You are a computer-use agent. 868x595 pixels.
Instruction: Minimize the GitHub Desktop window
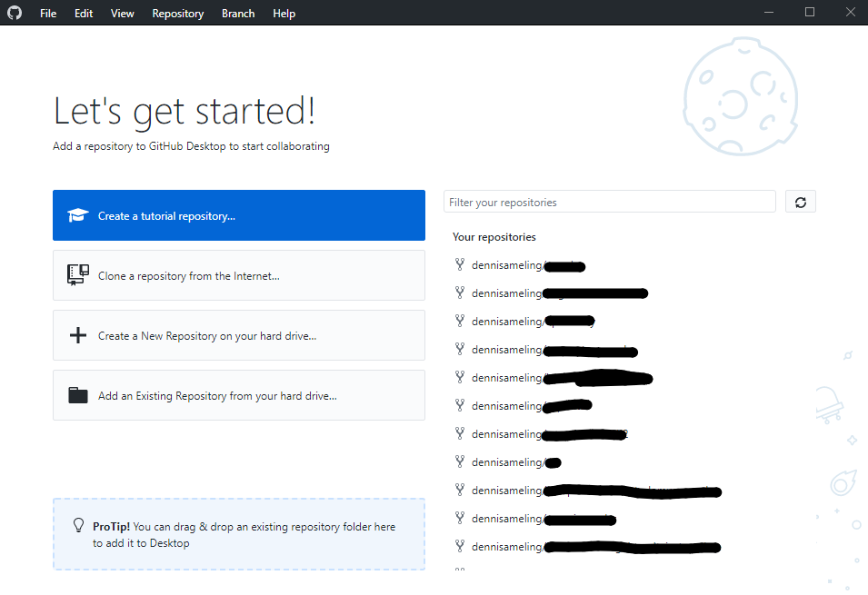769,12
